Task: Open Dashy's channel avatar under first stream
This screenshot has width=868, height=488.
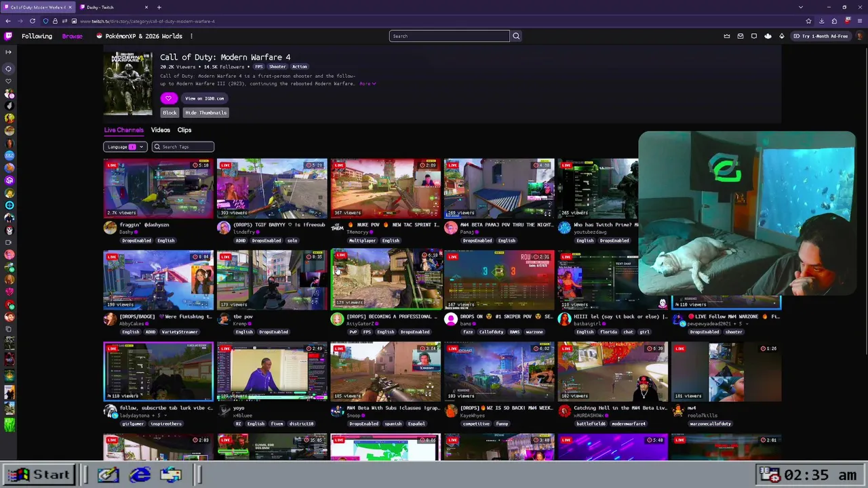Action: tap(110, 228)
